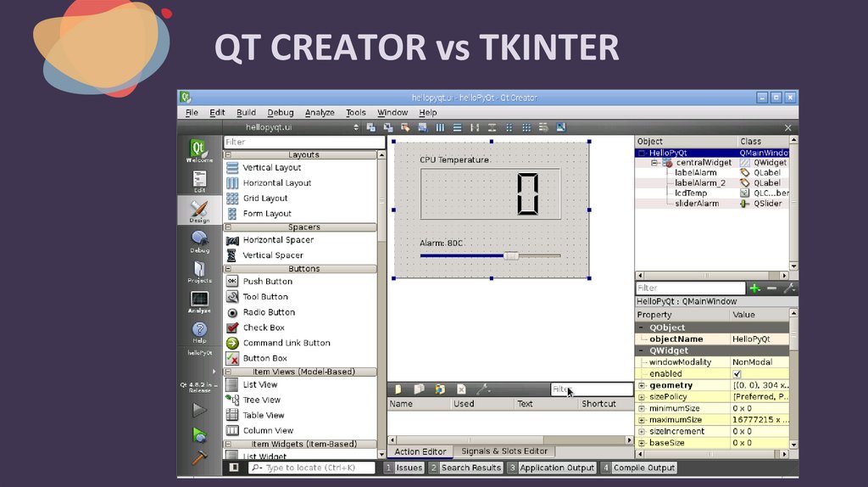Switch to Signals & Slots Editor tab
This screenshot has height=487, width=868.
coord(504,451)
